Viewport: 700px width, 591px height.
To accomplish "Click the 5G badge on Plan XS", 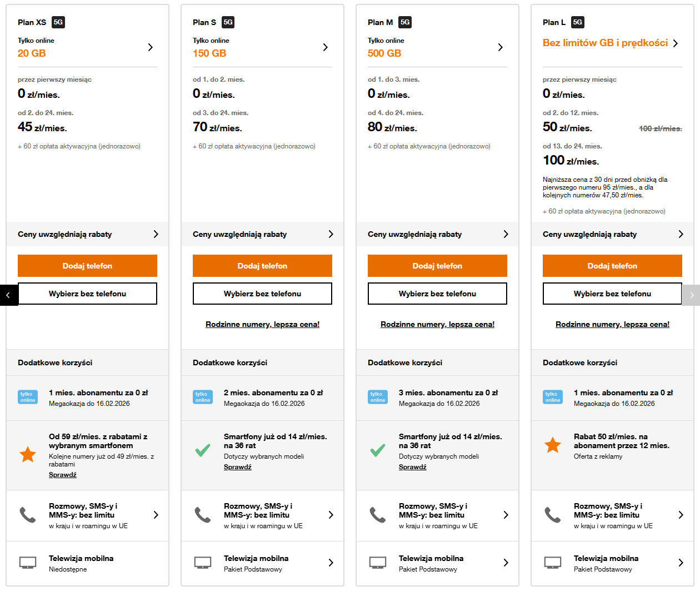I will tap(58, 22).
